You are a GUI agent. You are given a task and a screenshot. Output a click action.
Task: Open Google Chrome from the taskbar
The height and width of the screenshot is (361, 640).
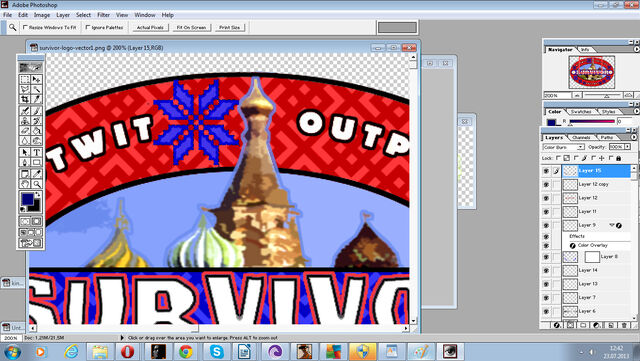coord(186,352)
